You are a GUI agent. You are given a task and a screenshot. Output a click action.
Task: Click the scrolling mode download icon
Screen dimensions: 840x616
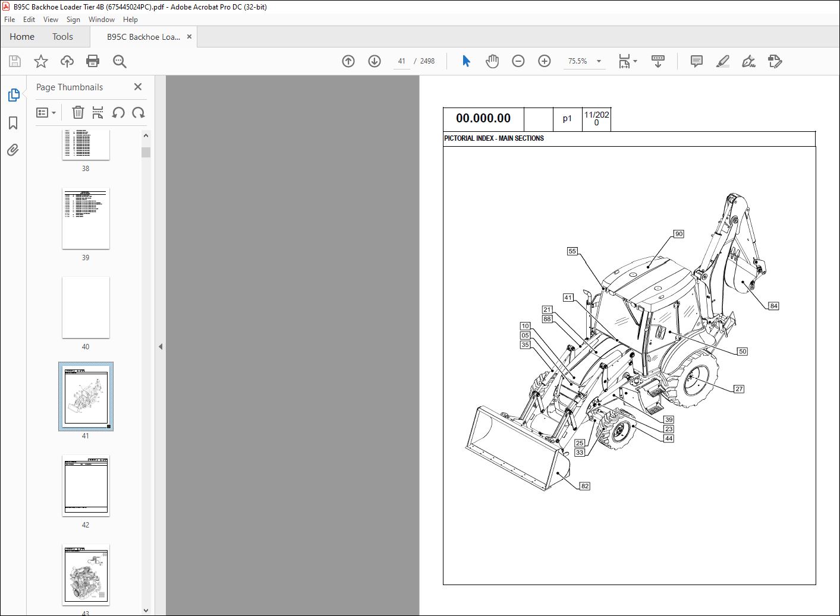(658, 61)
